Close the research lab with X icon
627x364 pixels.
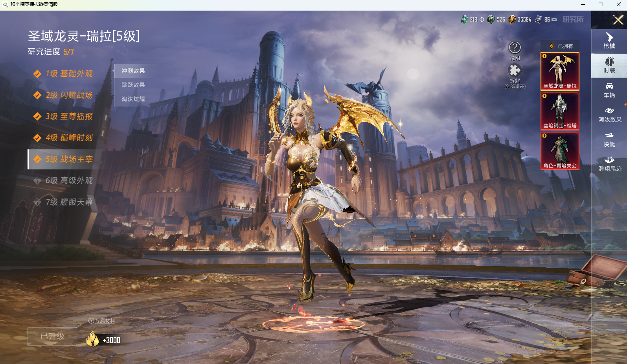[x=618, y=20]
